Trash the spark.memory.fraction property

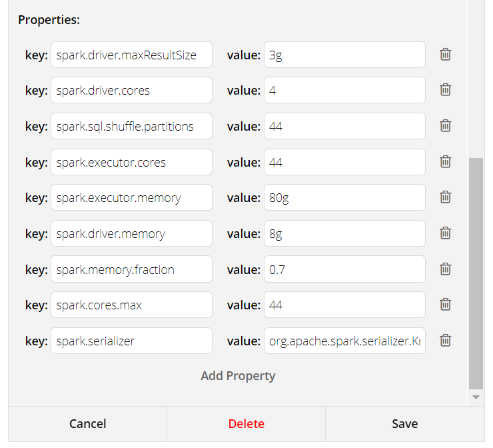click(x=446, y=269)
